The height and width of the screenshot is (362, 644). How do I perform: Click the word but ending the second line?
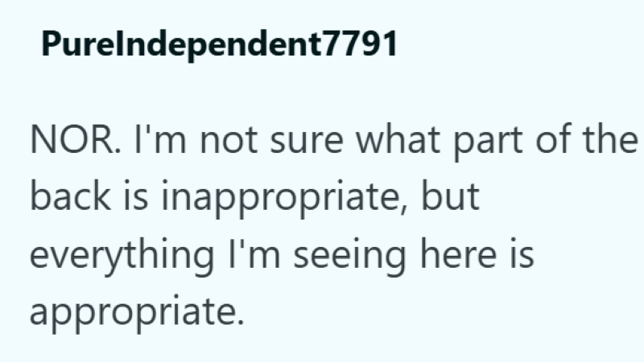pos(451,196)
